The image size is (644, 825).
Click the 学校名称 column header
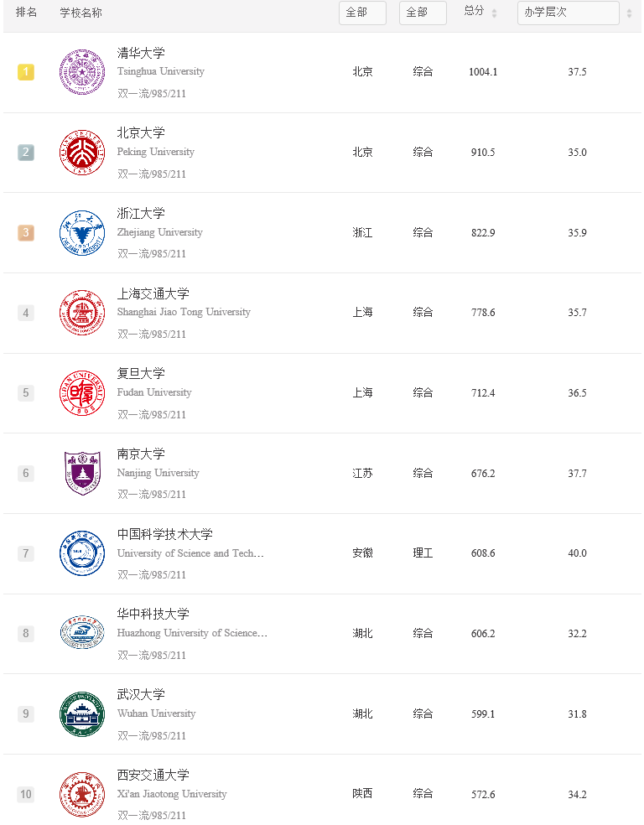pos(81,12)
